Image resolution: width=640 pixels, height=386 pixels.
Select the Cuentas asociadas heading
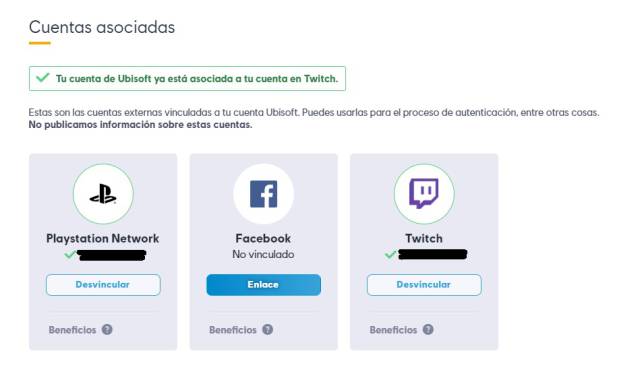(102, 27)
